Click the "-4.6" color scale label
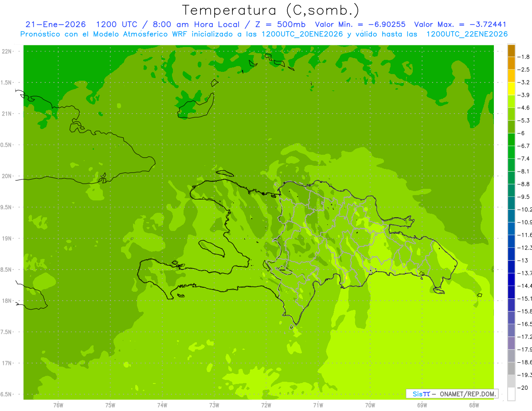Image resolution: width=532 pixels, height=411 pixels. (524, 108)
